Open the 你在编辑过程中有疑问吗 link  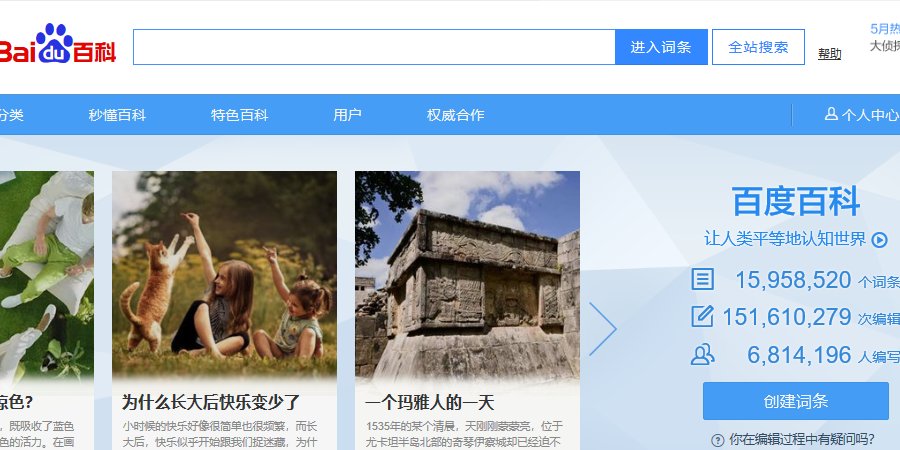click(x=801, y=440)
